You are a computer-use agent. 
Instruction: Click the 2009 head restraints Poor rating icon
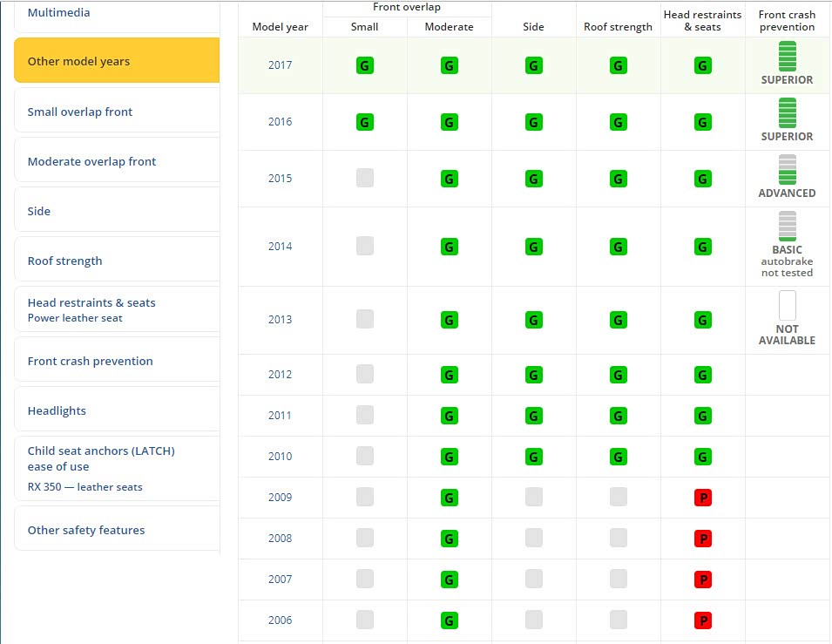[702, 498]
